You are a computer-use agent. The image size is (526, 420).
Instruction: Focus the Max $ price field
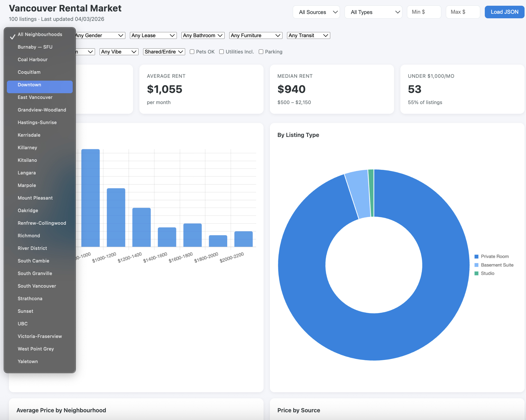click(463, 12)
